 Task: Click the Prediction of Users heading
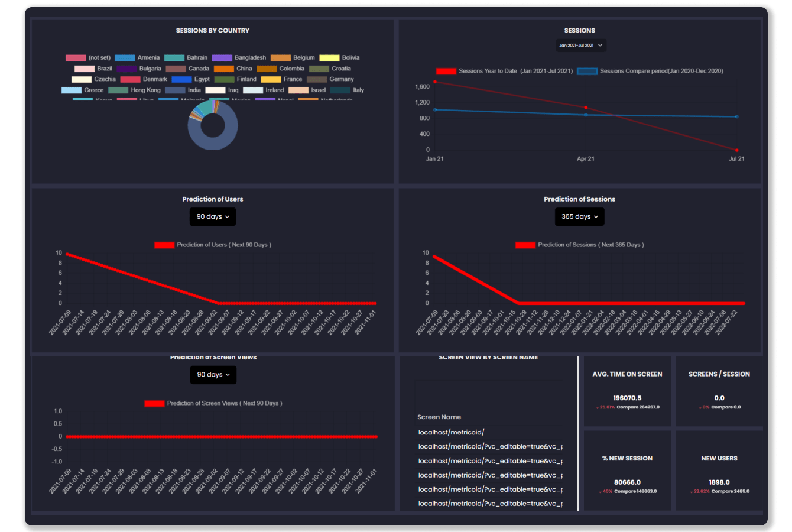tap(213, 200)
